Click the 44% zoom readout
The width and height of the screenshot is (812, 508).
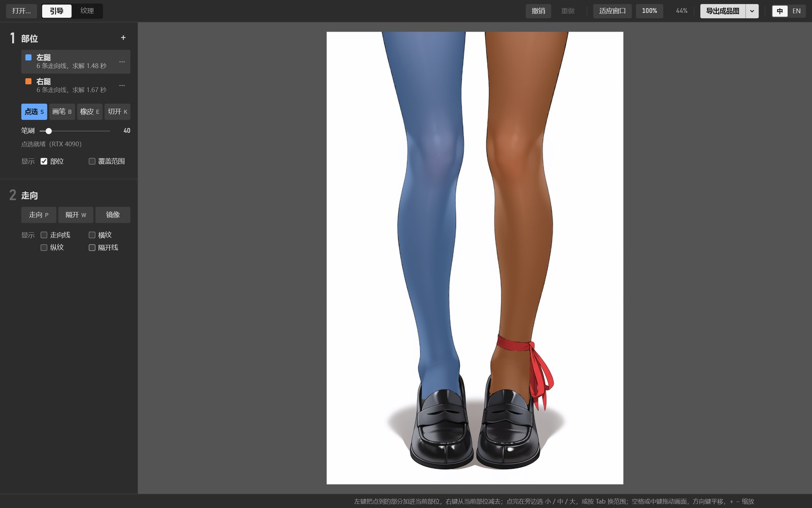682,11
